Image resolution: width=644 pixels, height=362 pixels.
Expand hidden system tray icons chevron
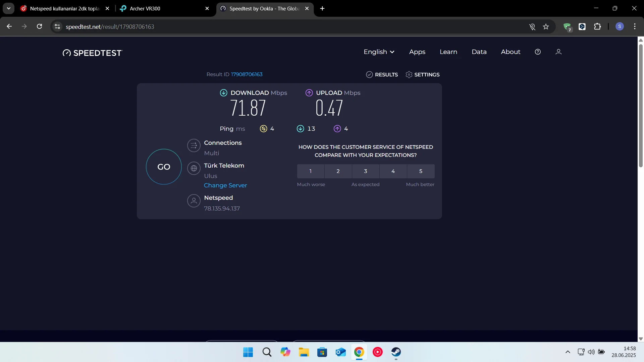[x=568, y=352]
